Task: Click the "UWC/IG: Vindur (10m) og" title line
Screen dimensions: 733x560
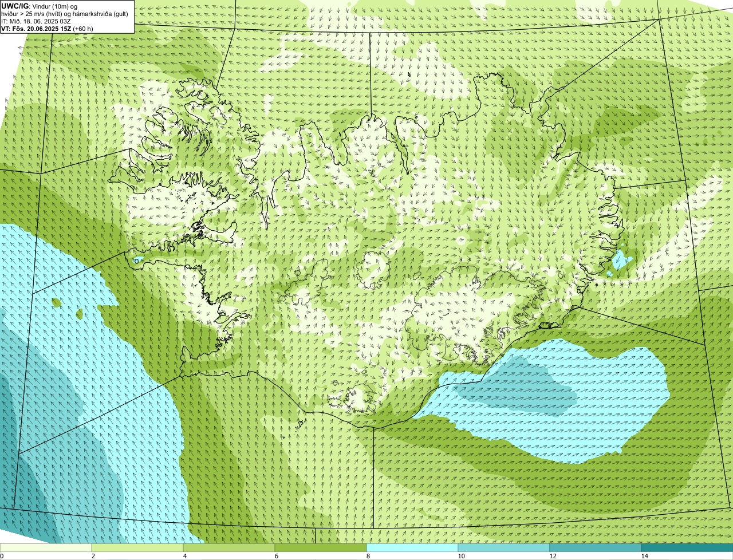Action: [x=40, y=6]
